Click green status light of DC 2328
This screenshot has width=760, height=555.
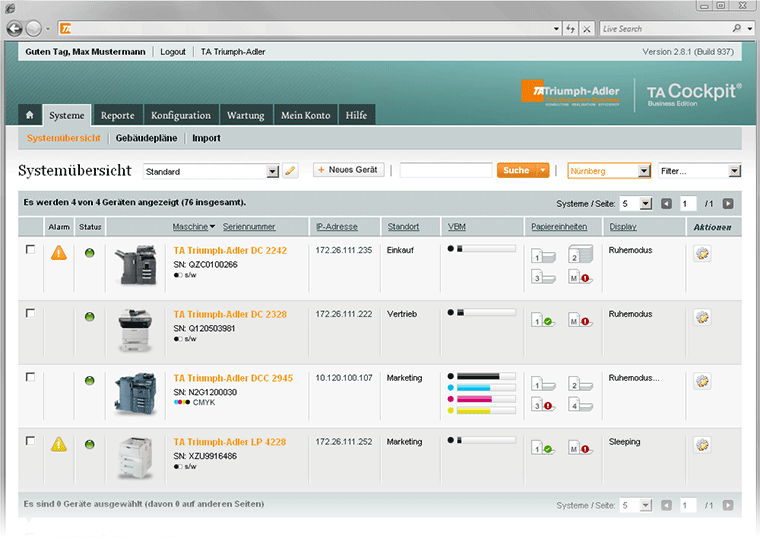pos(90,317)
